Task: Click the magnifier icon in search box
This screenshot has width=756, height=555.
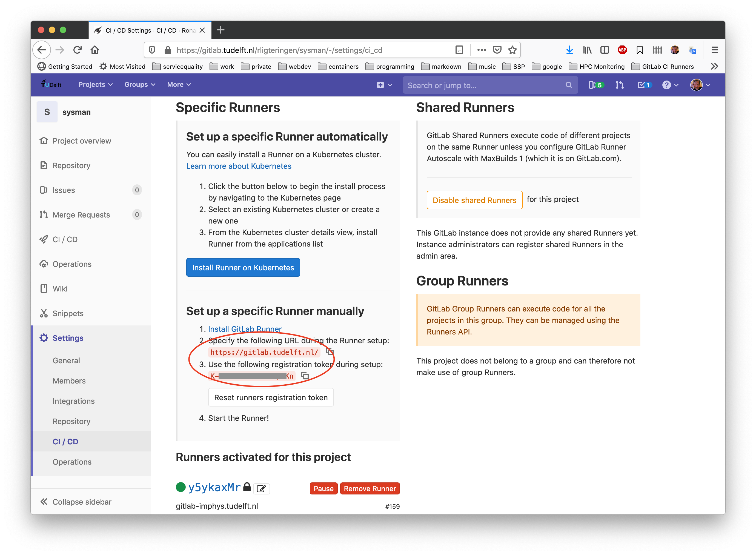Action: (568, 85)
